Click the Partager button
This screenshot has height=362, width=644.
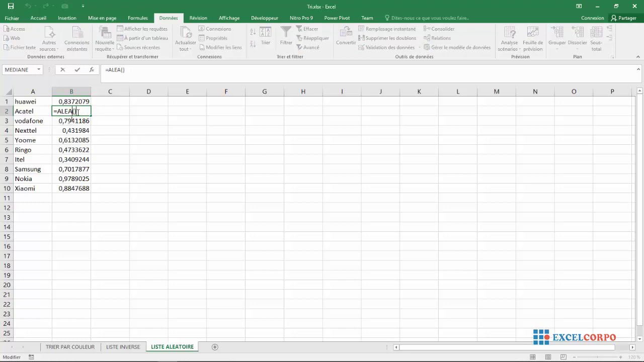[x=624, y=18]
